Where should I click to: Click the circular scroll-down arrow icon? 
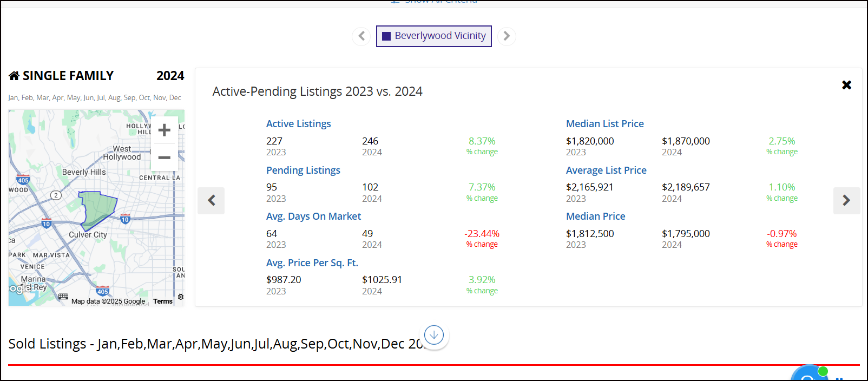pos(434,336)
